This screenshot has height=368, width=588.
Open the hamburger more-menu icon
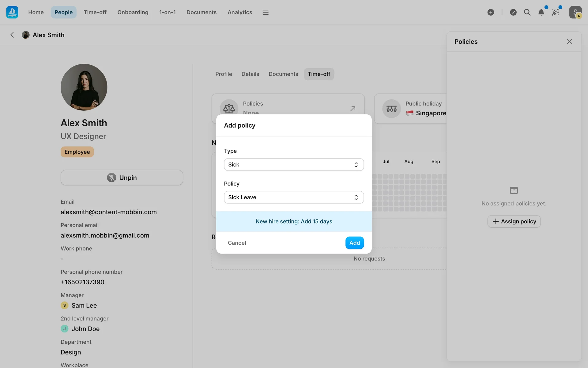[x=266, y=12]
